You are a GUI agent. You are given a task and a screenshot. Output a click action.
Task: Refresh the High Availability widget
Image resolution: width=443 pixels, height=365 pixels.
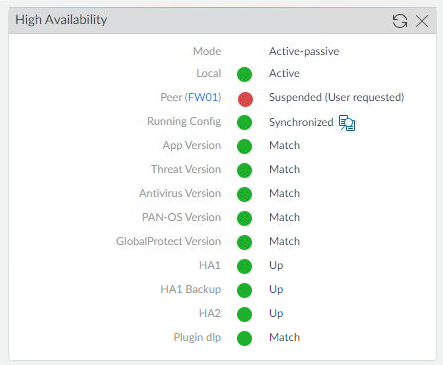click(400, 21)
